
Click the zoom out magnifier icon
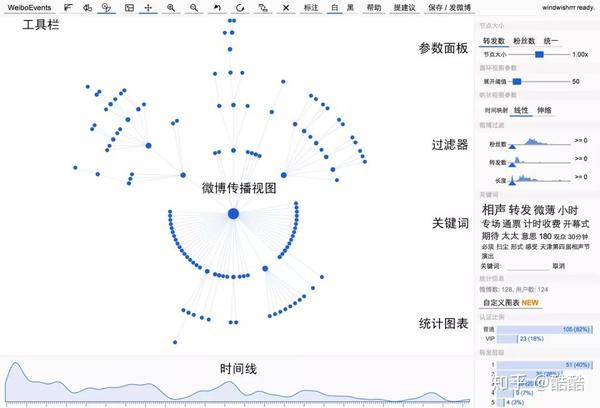(194, 7)
